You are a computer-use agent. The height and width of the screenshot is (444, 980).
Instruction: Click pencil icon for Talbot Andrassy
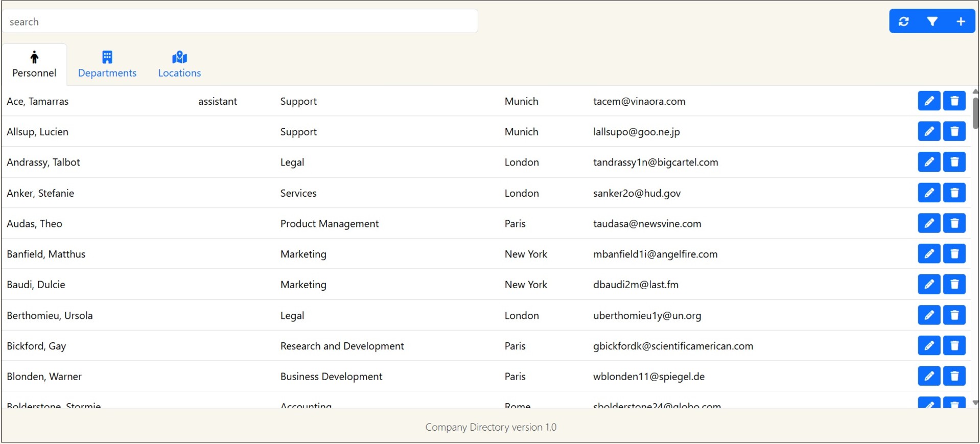coord(929,162)
